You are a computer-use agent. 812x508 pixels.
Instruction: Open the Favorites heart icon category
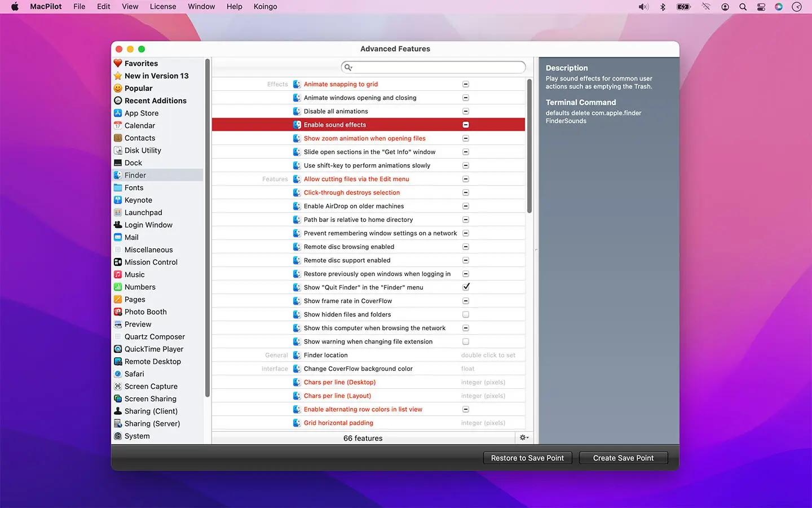click(118, 63)
